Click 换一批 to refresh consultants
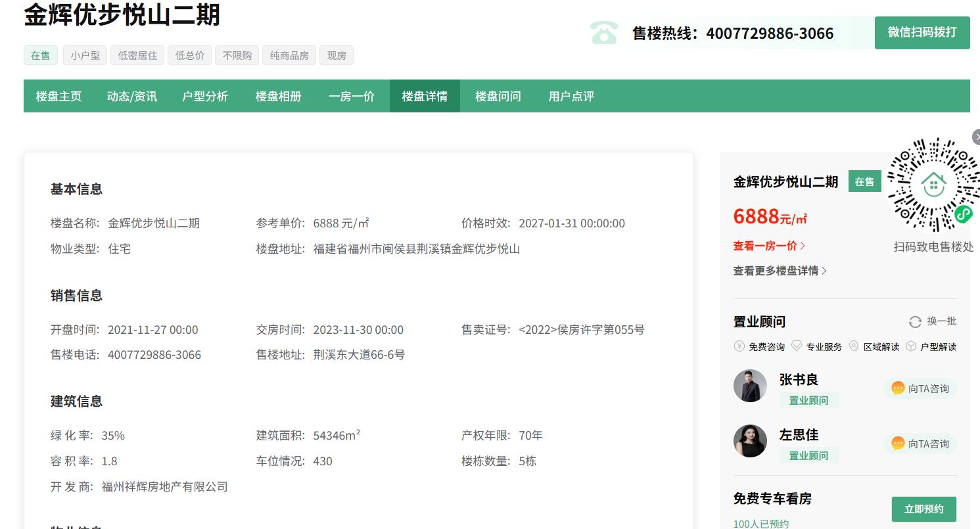The width and height of the screenshot is (980, 529). click(942, 321)
